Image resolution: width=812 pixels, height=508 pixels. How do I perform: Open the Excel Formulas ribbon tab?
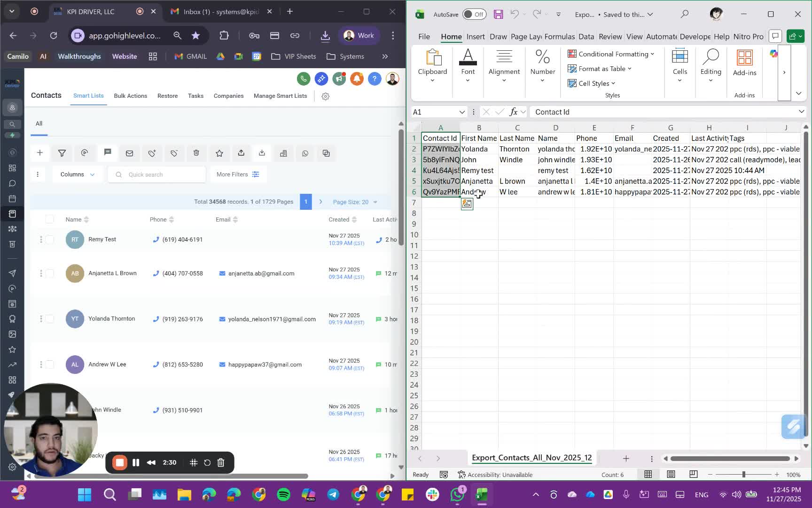click(x=559, y=36)
